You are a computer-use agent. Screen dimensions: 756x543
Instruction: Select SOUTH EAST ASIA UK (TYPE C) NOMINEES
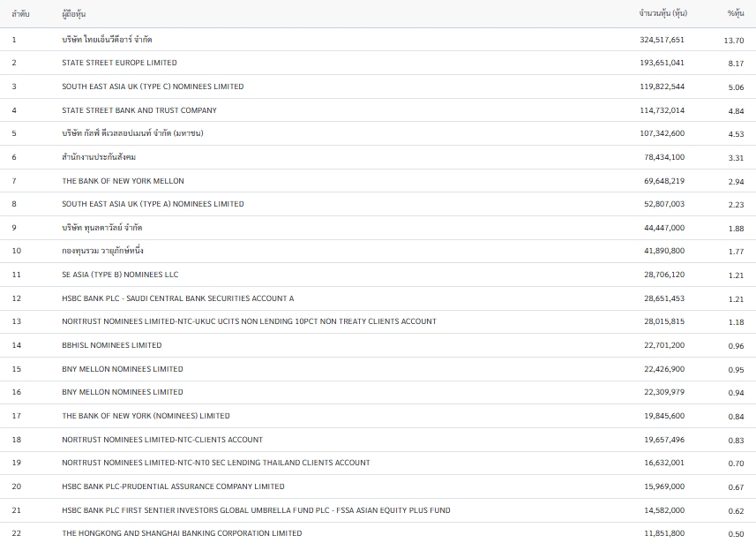(153, 87)
